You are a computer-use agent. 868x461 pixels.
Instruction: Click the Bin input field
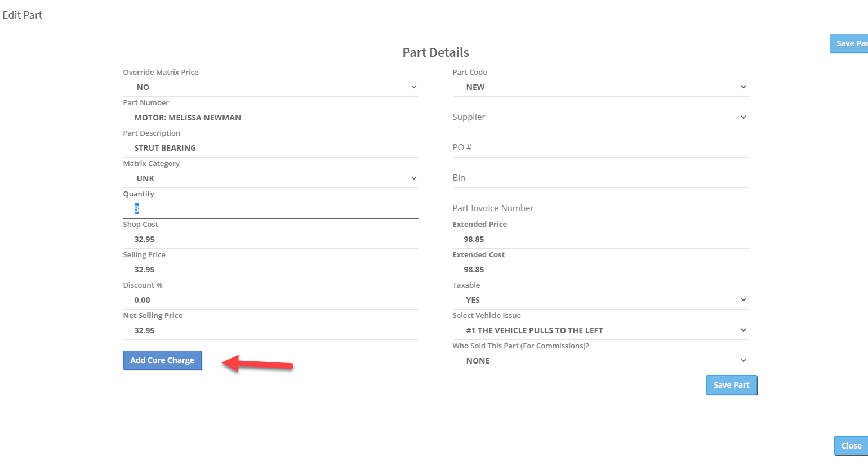(600, 178)
